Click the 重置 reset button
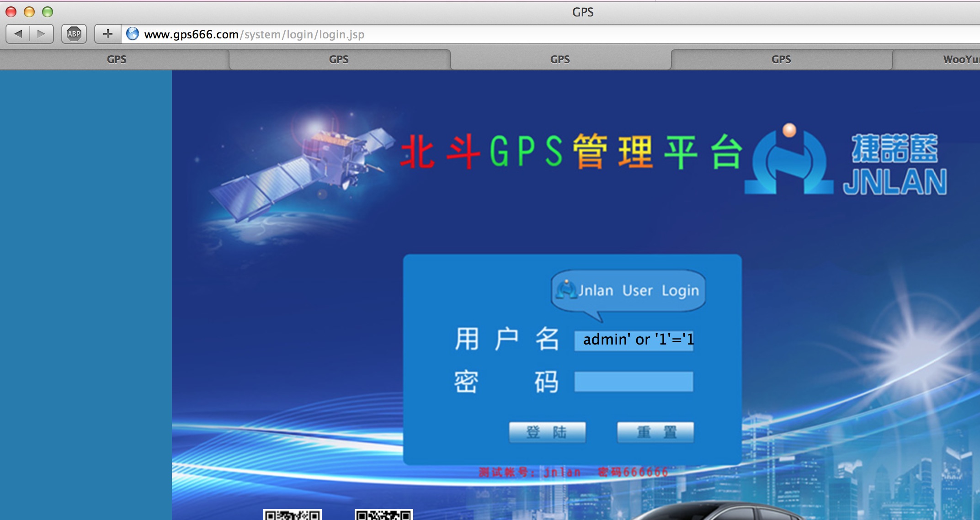 [655, 432]
